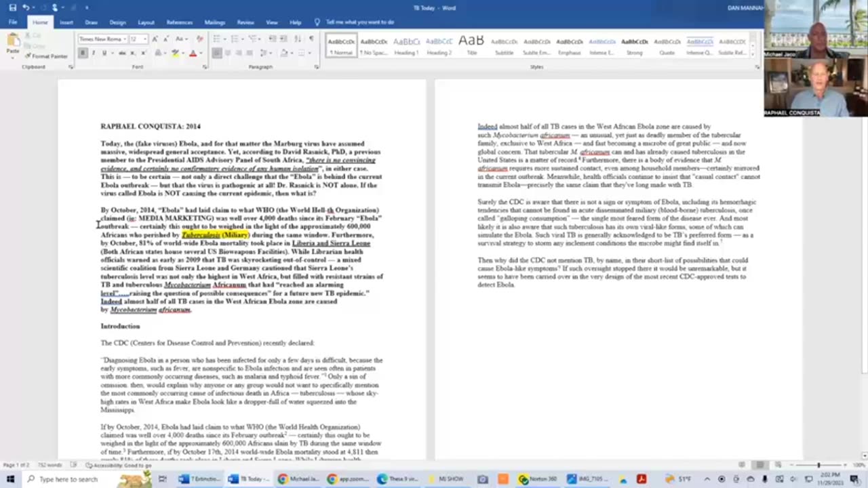
Task: Click Justify alignment icon
Action: point(250,53)
